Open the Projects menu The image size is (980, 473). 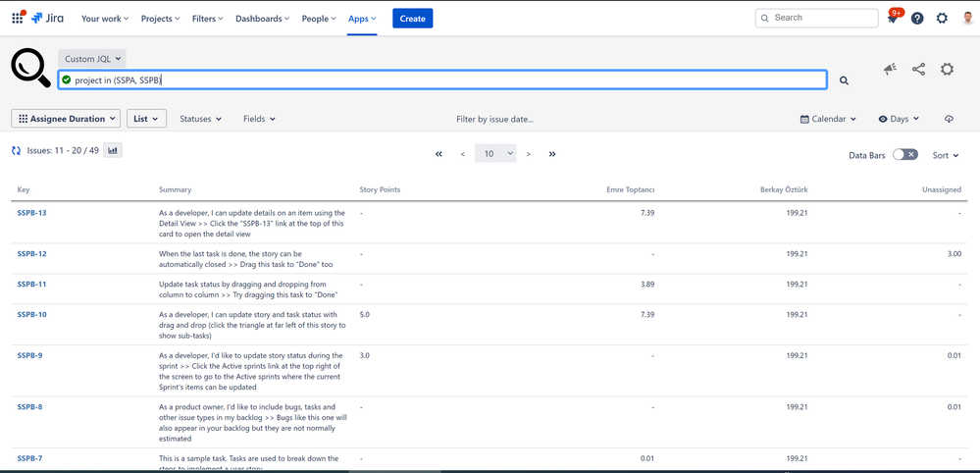click(x=160, y=19)
